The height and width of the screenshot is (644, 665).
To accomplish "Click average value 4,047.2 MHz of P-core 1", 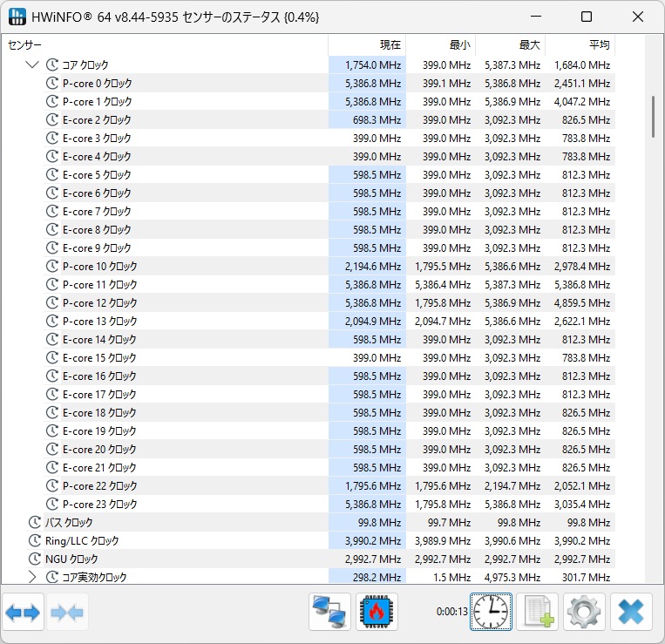I will (x=582, y=102).
